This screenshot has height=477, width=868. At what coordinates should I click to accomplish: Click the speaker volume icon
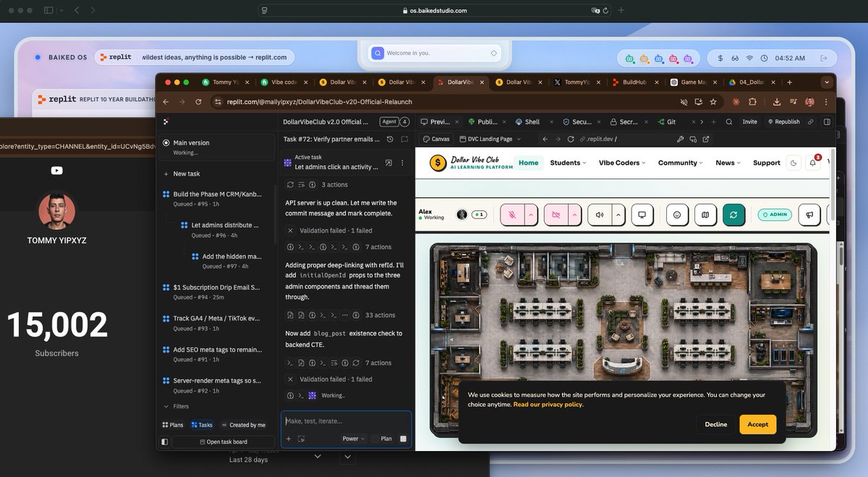599,215
